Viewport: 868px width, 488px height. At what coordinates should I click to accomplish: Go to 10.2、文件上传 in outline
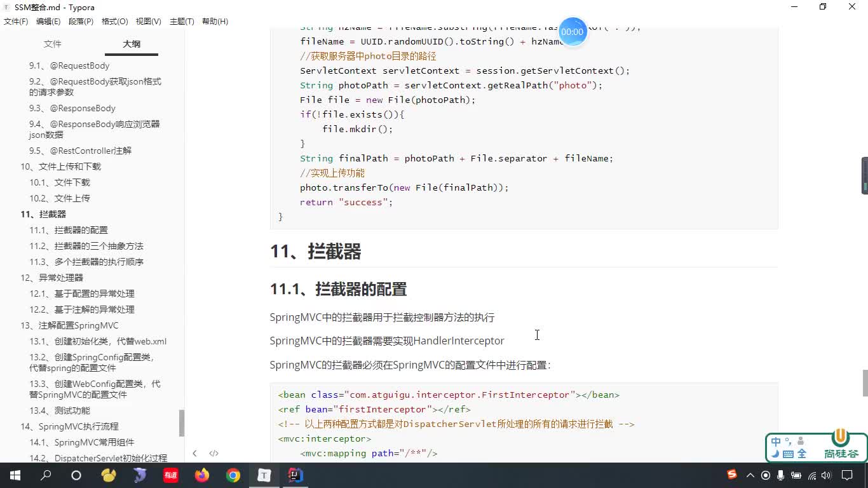[x=60, y=198]
